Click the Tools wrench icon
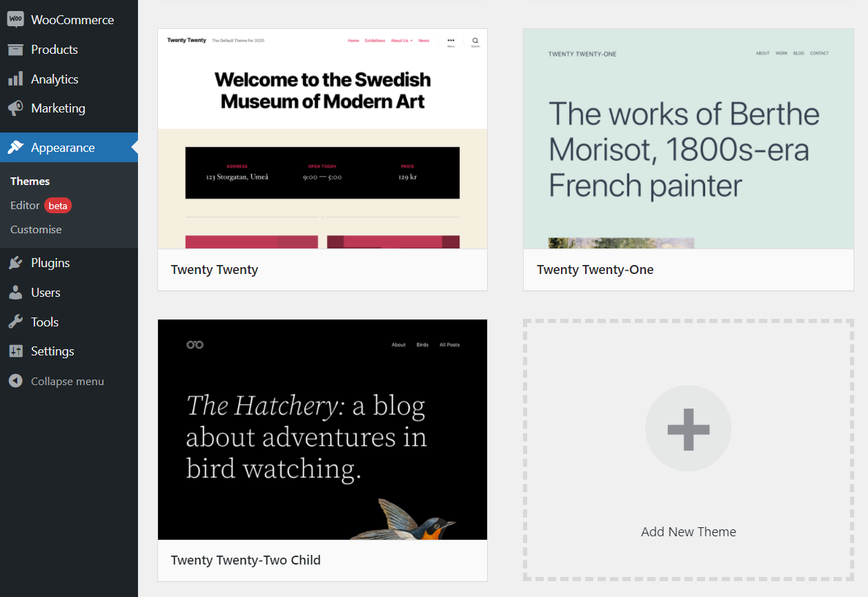 click(x=15, y=322)
